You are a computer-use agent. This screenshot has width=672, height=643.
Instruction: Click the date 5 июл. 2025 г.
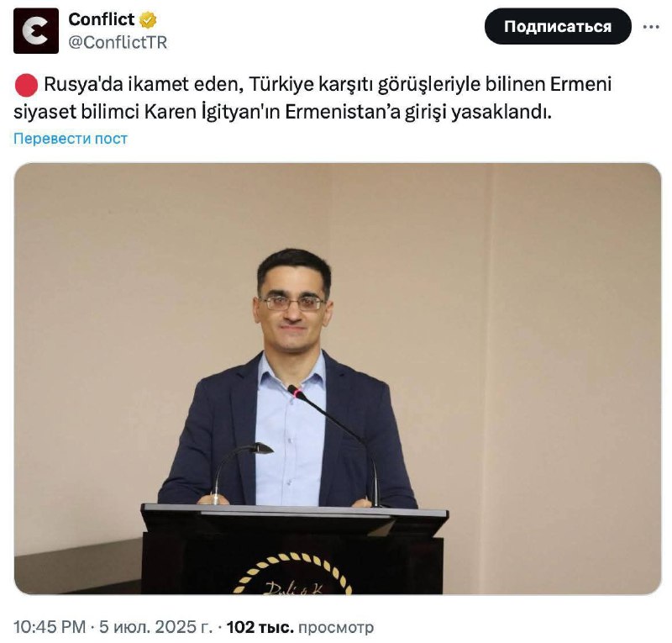pyautogui.click(x=156, y=627)
